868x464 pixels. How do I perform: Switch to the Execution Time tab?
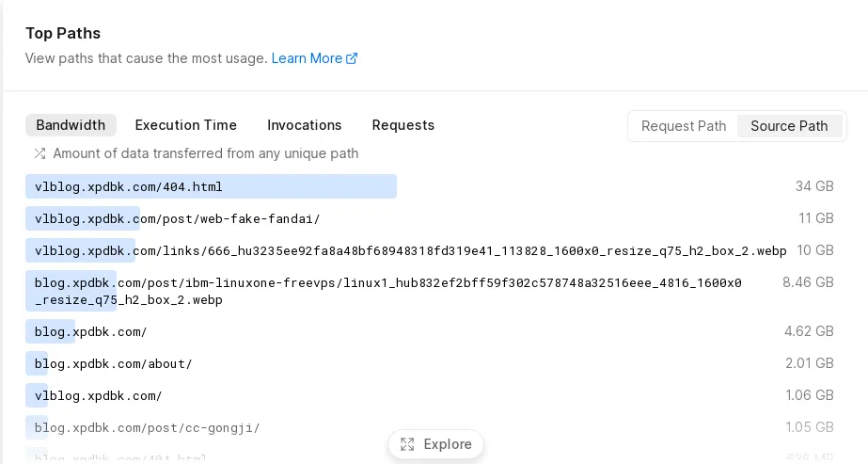point(186,125)
